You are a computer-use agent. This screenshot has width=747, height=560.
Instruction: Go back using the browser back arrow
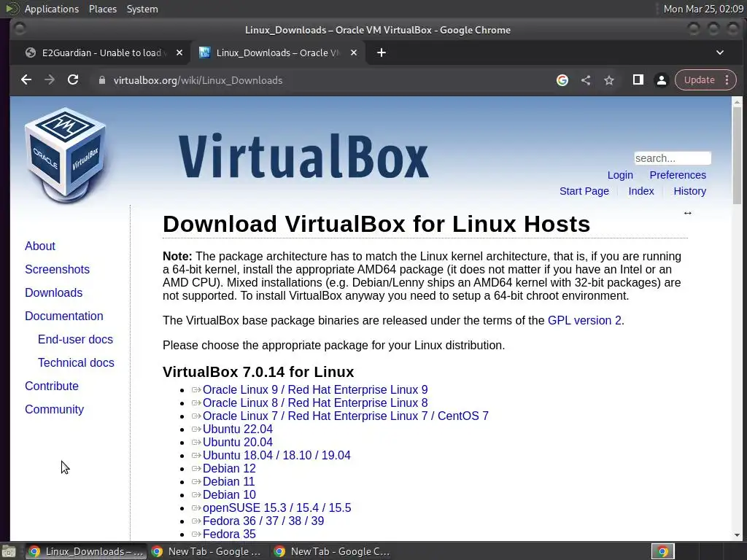[26, 80]
